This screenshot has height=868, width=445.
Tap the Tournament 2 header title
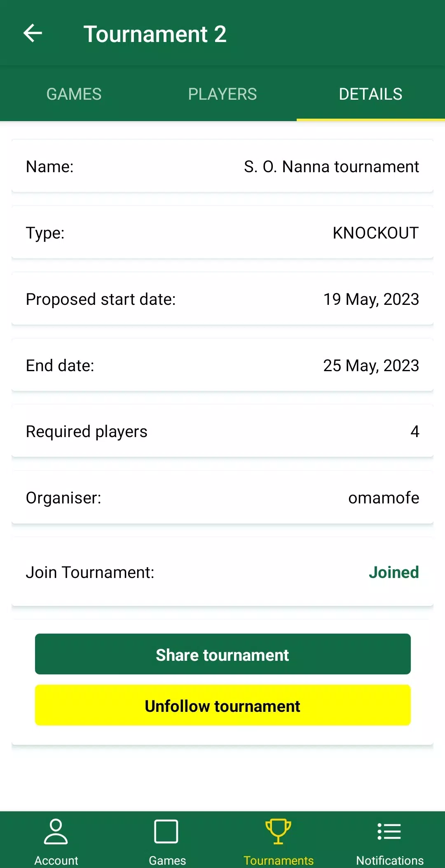155,34
